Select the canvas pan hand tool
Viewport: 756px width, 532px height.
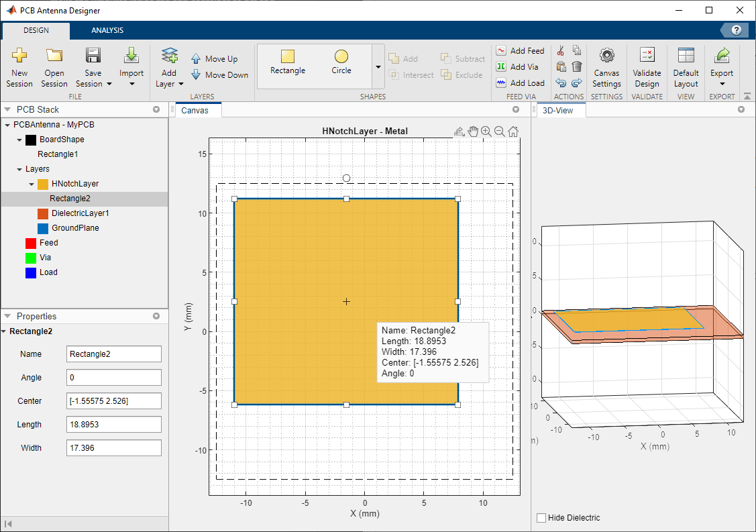[x=473, y=131]
